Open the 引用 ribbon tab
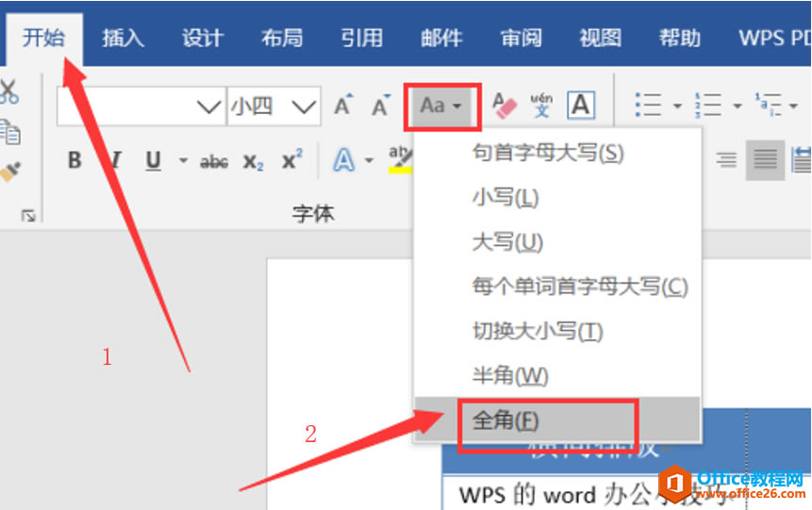 (x=362, y=38)
